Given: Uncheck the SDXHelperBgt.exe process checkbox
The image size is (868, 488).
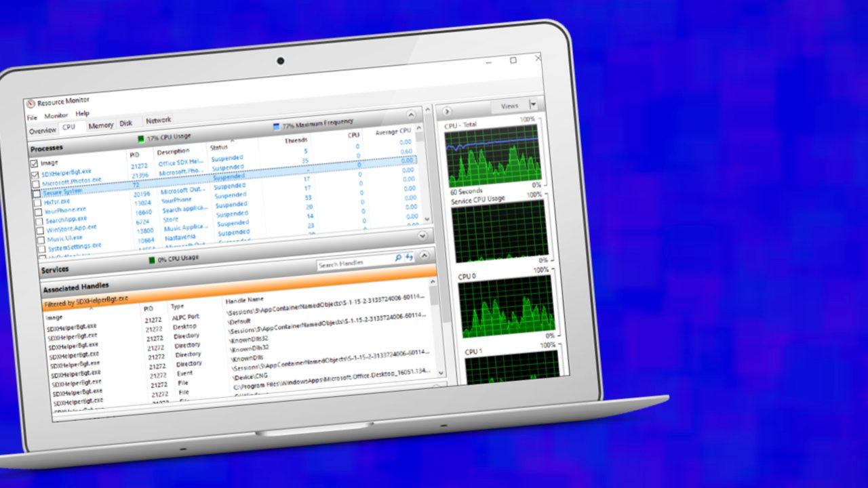Looking at the screenshot, I should click(x=35, y=175).
